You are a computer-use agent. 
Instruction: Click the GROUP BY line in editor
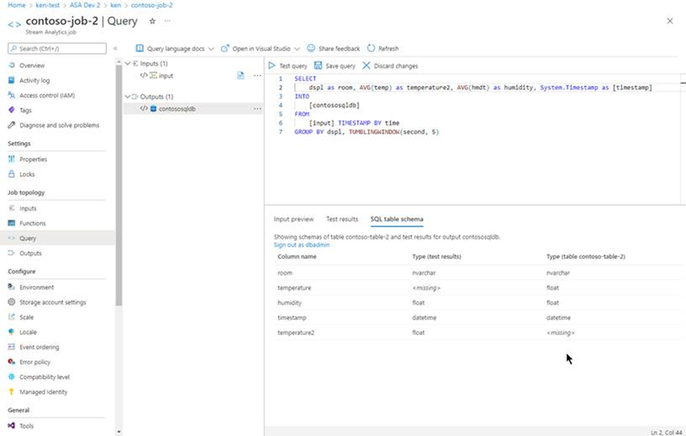[366, 132]
